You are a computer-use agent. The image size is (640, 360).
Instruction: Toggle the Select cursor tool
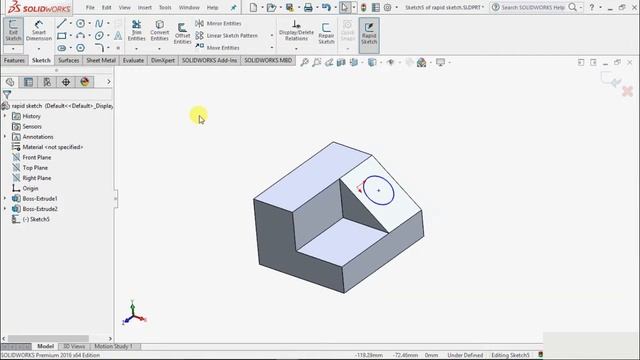pos(345,7)
